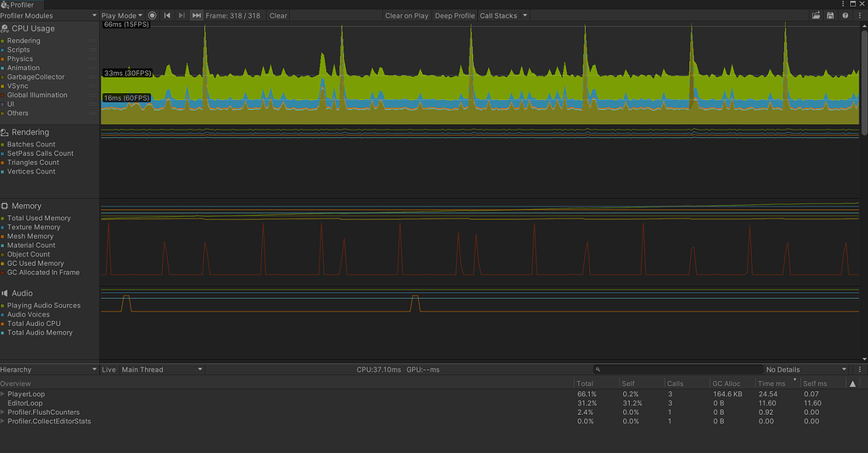Toggle the Live view button

108,369
